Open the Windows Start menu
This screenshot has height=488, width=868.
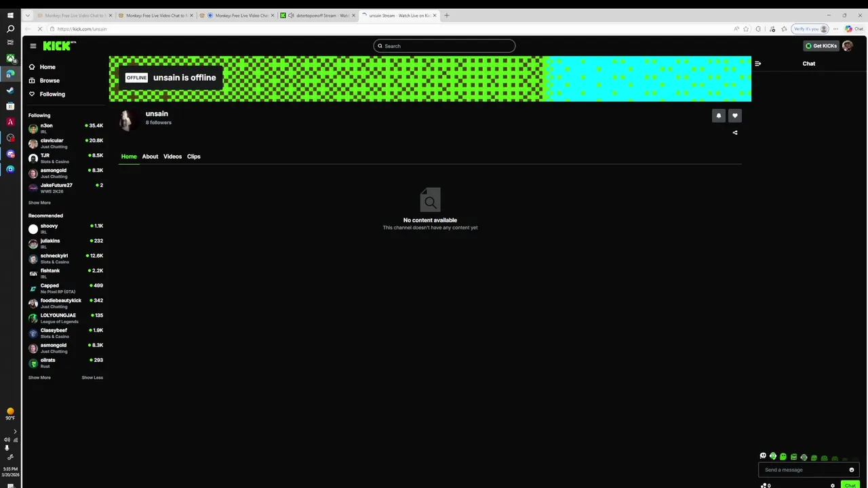(x=10, y=15)
